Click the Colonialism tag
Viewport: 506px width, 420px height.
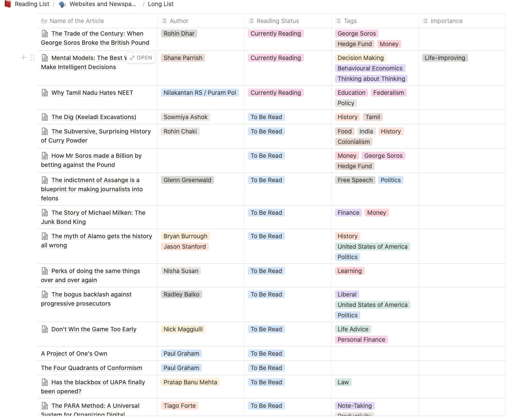[353, 142]
